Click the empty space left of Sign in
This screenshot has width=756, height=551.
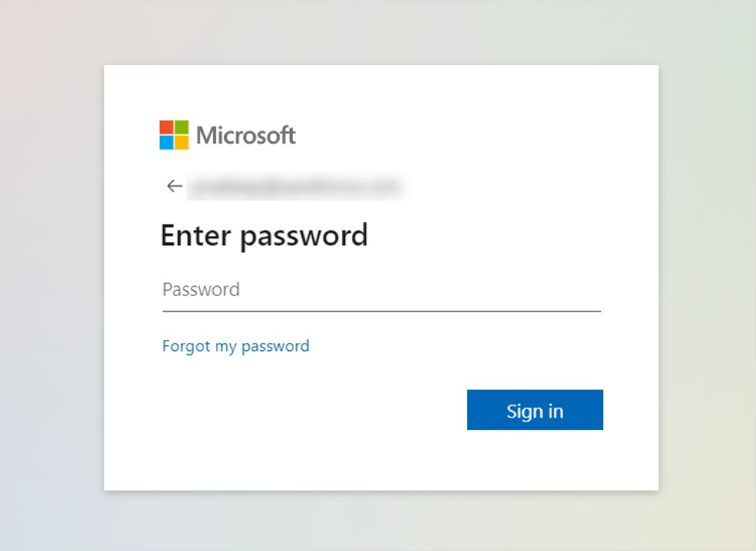tap(314, 410)
